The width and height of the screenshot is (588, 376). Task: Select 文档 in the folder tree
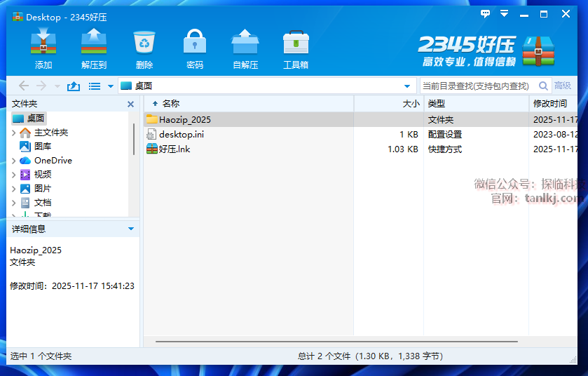point(42,203)
